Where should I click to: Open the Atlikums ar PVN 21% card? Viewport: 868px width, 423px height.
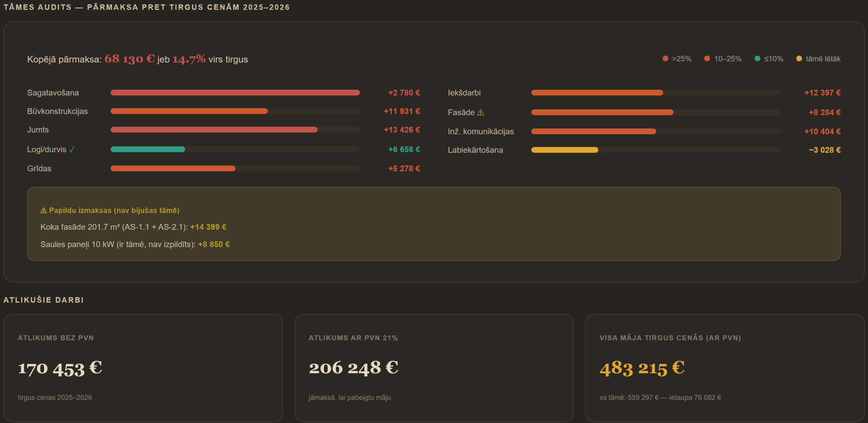(434, 368)
